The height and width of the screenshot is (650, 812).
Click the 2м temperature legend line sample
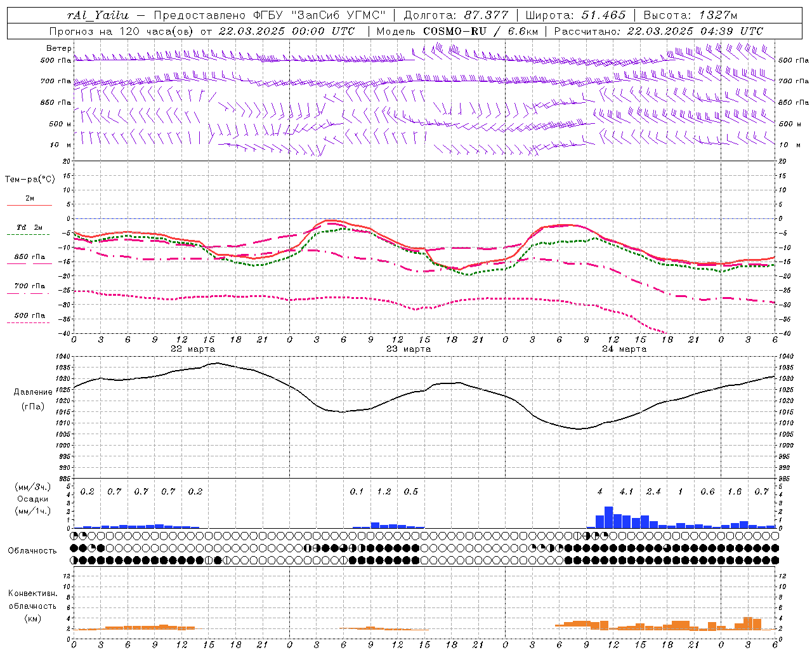(x=29, y=206)
